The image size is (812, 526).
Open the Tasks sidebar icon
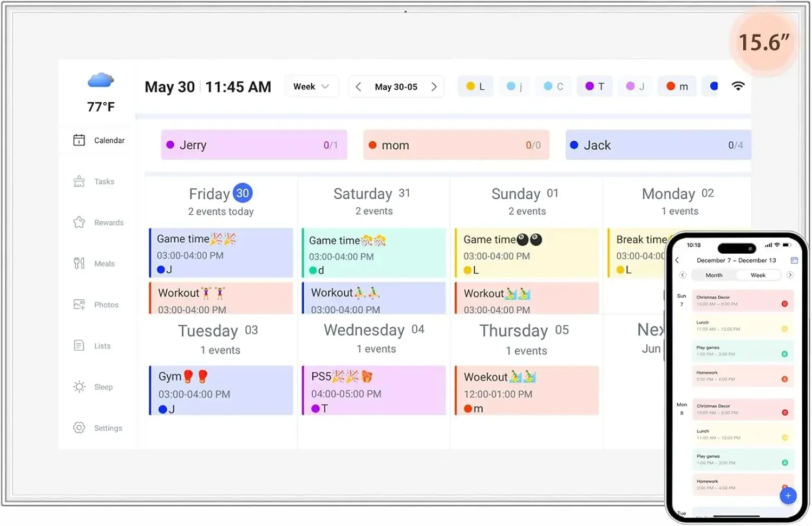pyautogui.click(x=79, y=181)
